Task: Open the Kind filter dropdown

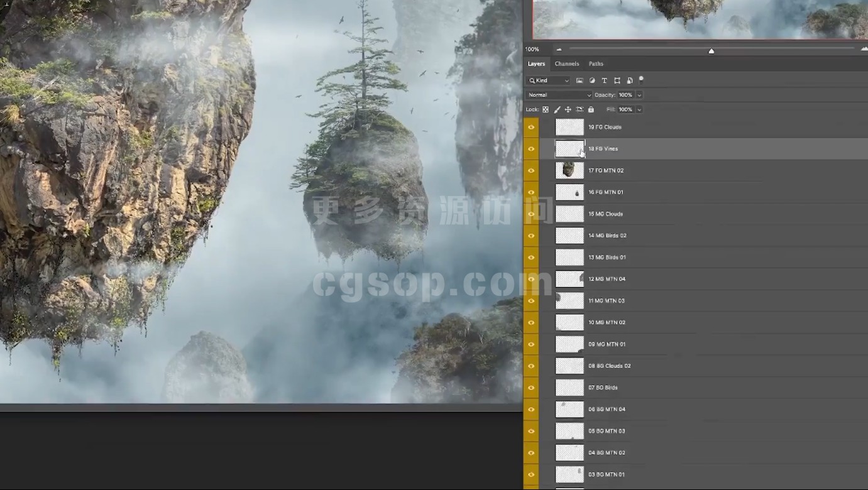Action: click(x=549, y=80)
